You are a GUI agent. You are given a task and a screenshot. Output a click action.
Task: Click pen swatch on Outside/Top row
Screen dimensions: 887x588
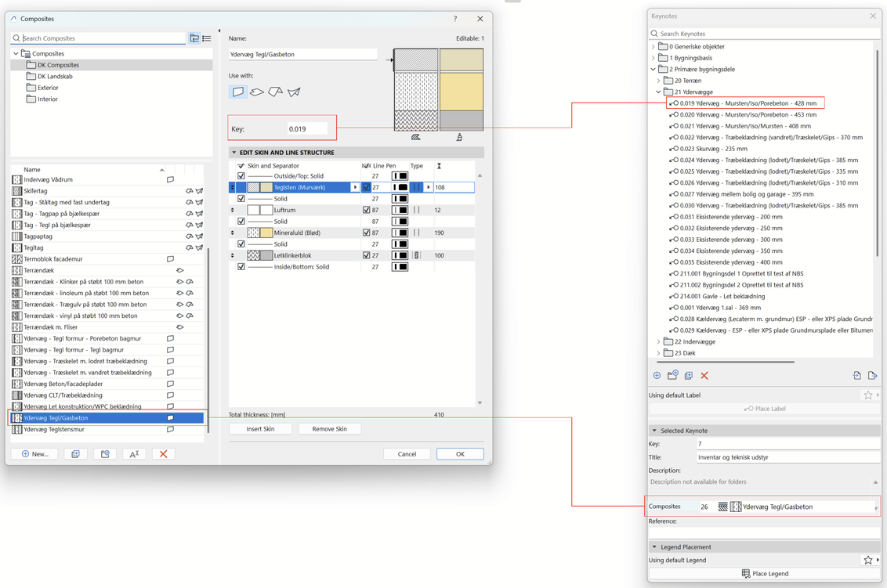pyautogui.click(x=400, y=176)
